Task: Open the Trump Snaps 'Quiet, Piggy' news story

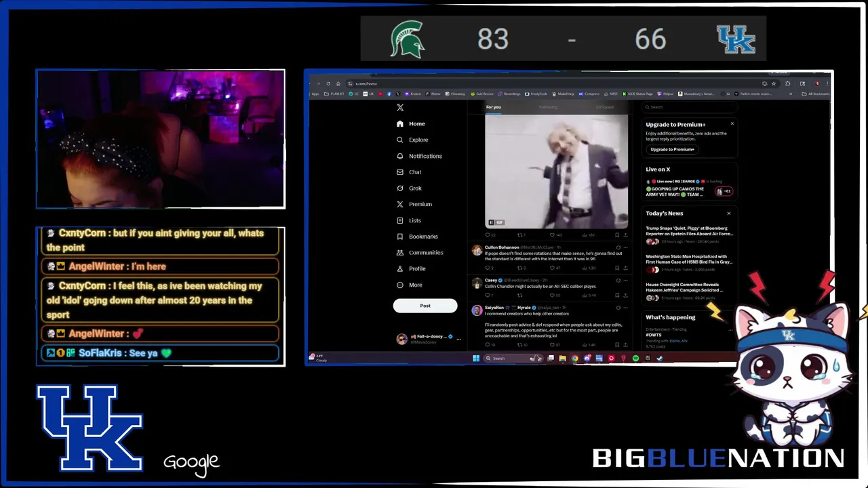Action: tap(690, 235)
